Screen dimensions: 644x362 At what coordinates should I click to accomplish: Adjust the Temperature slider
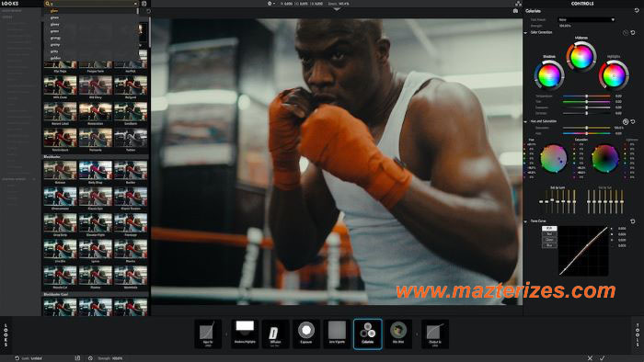[x=587, y=96]
